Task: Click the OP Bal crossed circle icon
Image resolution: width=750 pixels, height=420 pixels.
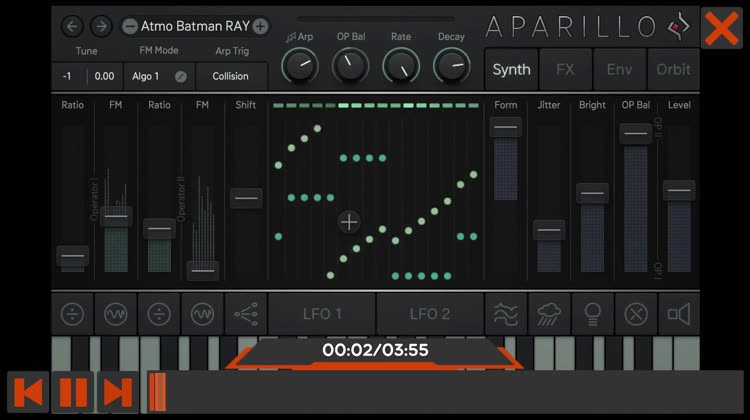Action: click(x=636, y=314)
